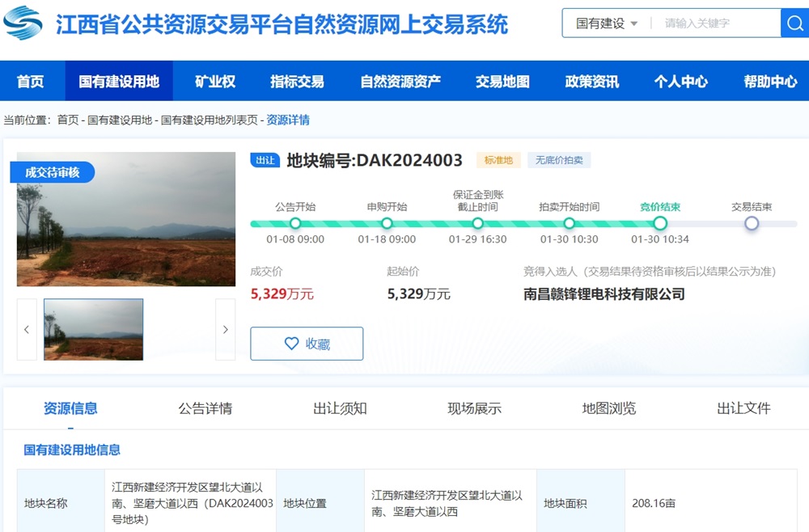Click the 出让 badge beside plot number
The width and height of the screenshot is (809, 532).
click(265, 160)
